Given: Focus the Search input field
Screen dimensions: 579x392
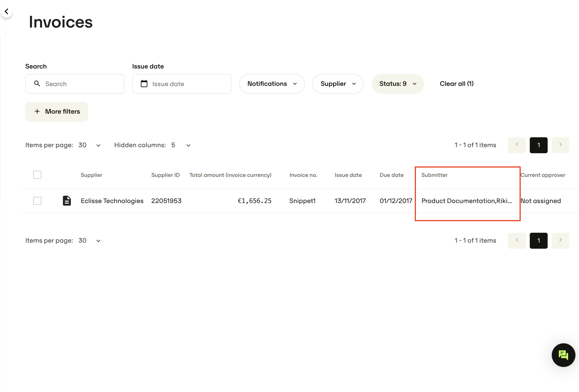Looking at the screenshot, I should (x=75, y=84).
